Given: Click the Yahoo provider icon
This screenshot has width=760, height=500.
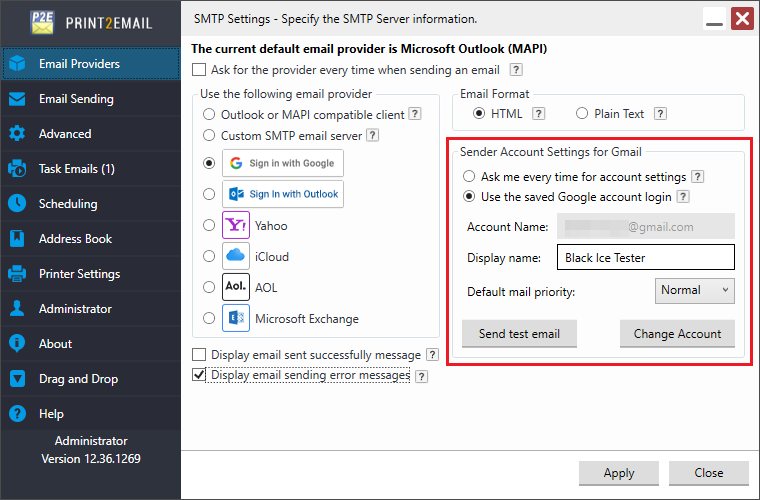Looking at the screenshot, I should point(236,225).
